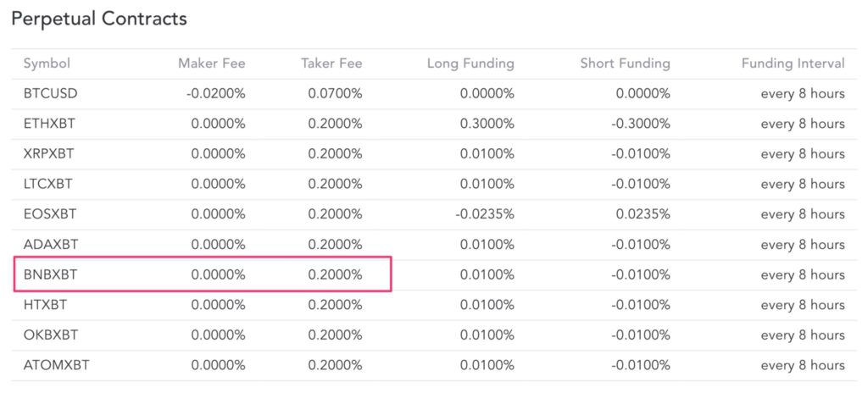Image resolution: width=868 pixels, height=393 pixels.
Task: Select the ADAXBT contract
Action: coord(51,245)
